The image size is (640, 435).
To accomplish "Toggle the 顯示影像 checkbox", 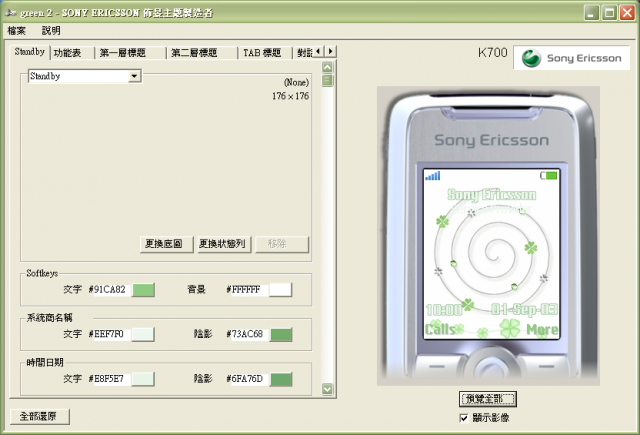I will (464, 418).
